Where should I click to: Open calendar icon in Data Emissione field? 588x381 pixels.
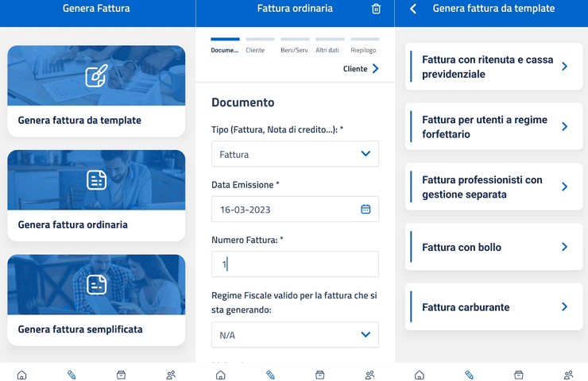[x=366, y=210]
